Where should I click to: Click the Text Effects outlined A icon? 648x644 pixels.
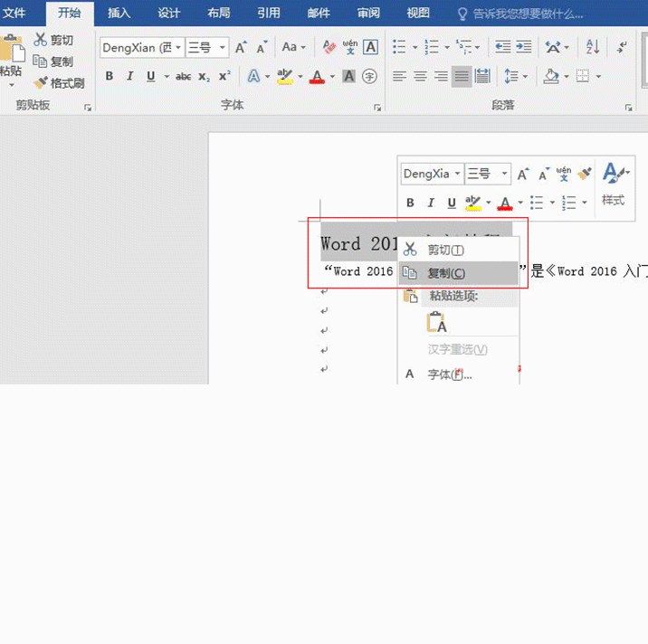point(253,76)
